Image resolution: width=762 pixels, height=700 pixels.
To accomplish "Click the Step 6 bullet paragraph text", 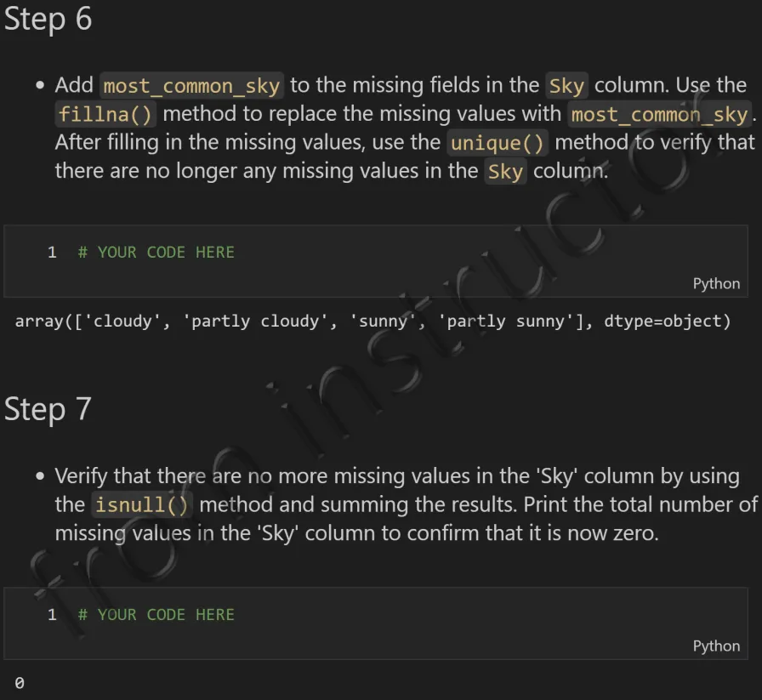I will (406, 128).
